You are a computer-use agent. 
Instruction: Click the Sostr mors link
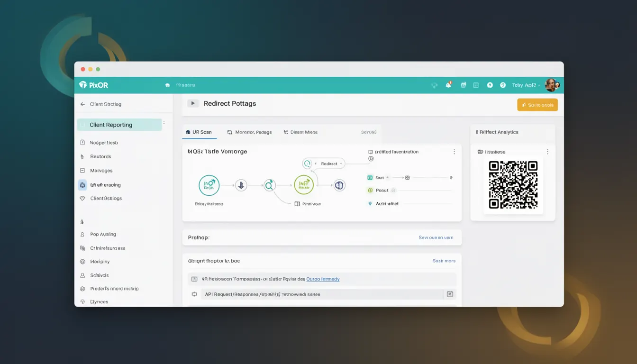pyautogui.click(x=444, y=261)
